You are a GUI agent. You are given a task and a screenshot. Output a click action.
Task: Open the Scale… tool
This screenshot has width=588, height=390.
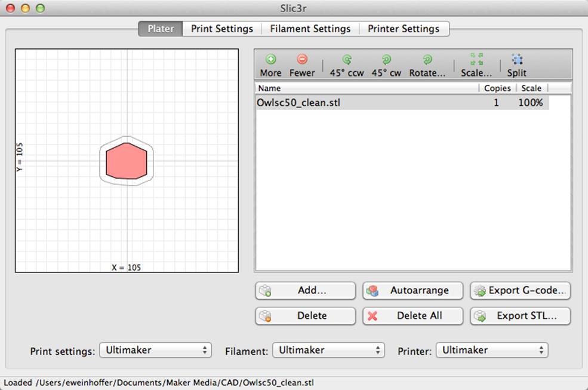pos(476,65)
